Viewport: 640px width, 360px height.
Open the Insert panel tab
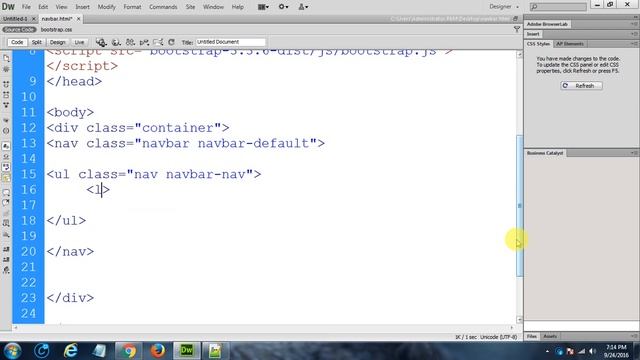coord(533,34)
